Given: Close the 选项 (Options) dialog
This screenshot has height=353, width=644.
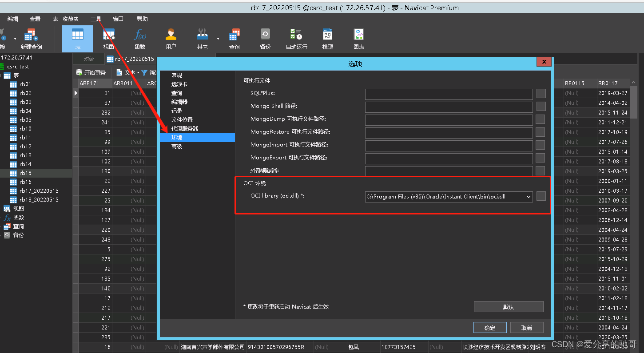Looking at the screenshot, I should coord(544,63).
